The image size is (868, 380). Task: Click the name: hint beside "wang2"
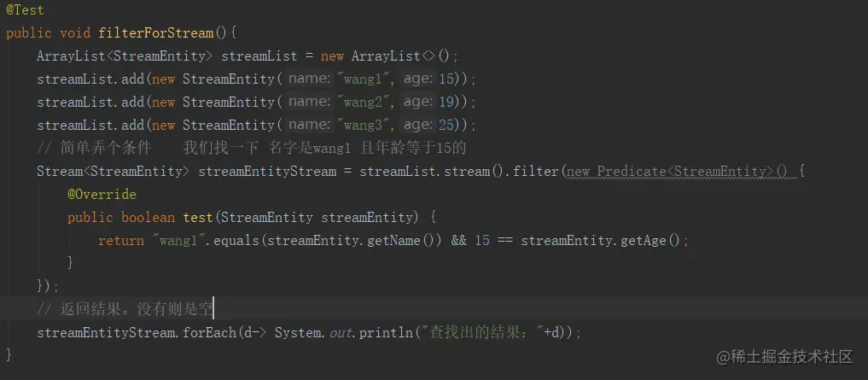(310, 102)
